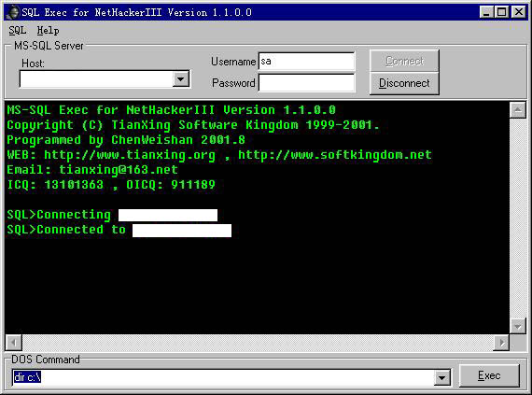The width and height of the screenshot is (532, 395).
Task: Click the console's scroll up arrow
Action: [x=518, y=110]
